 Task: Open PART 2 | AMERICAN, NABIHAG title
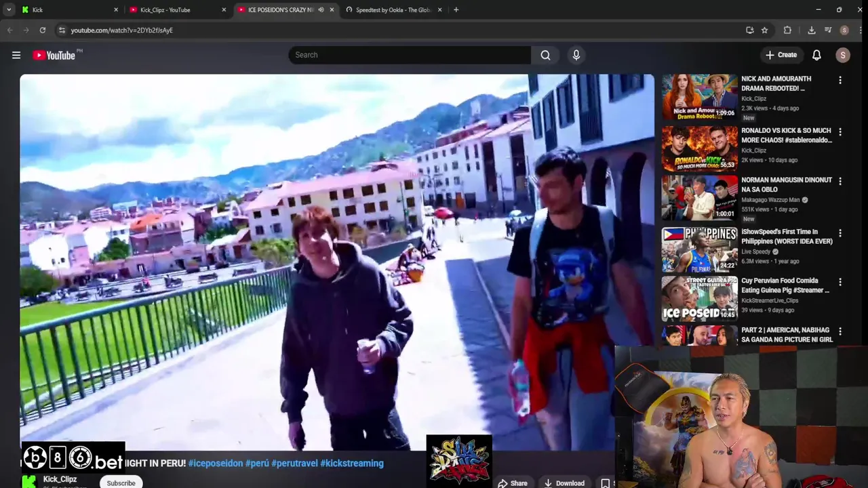pyautogui.click(x=787, y=335)
